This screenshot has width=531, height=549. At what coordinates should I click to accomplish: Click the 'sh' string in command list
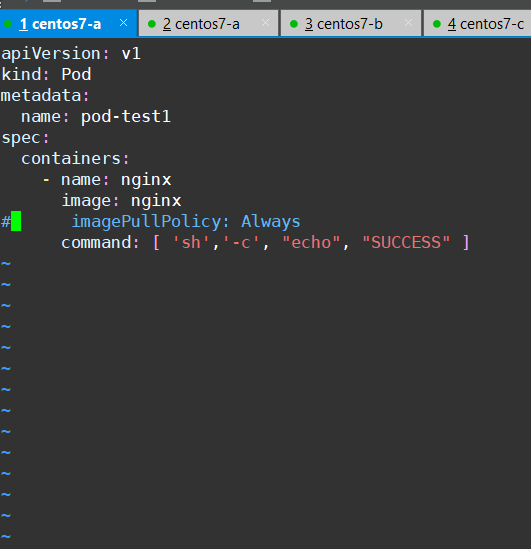tap(191, 242)
